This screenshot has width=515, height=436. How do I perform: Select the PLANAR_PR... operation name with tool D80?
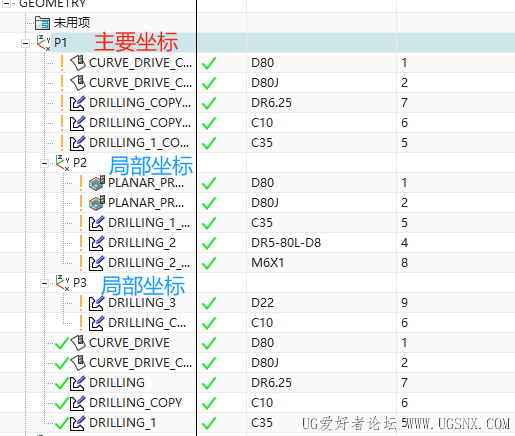click(146, 183)
